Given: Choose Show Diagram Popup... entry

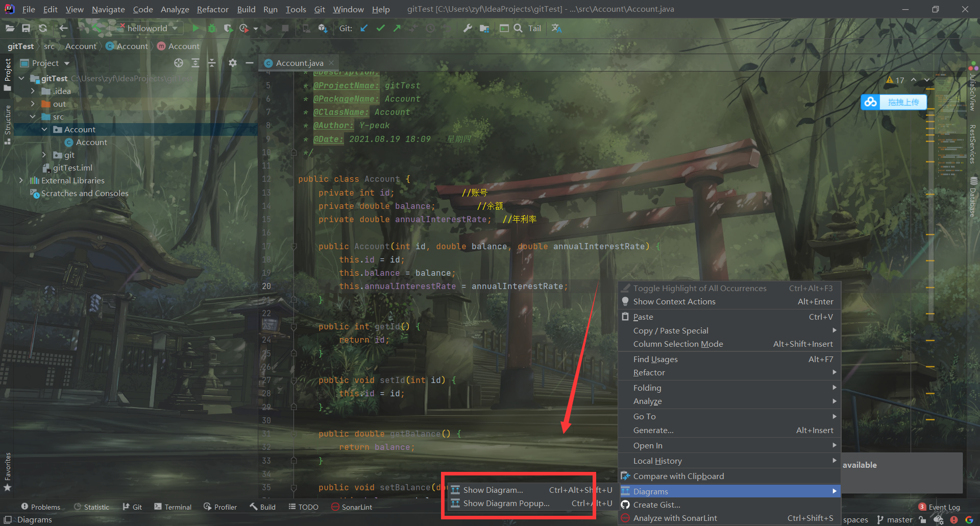Looking at the screenshot, I should click(x=531, y=503).
